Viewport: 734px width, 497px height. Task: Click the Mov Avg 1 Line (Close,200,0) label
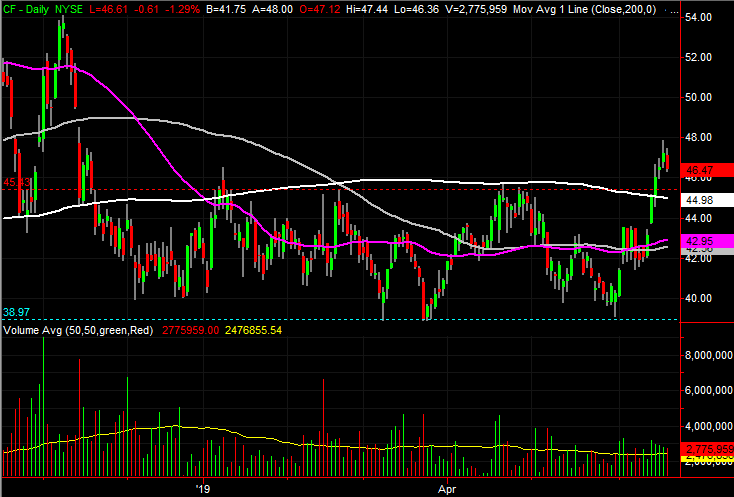pos(585,9)
